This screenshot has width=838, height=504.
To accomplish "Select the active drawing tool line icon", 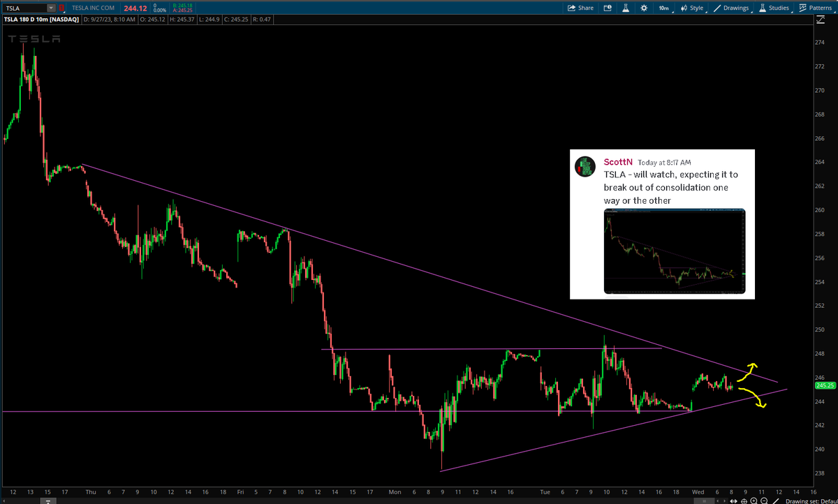I will (x=776, y=501).
